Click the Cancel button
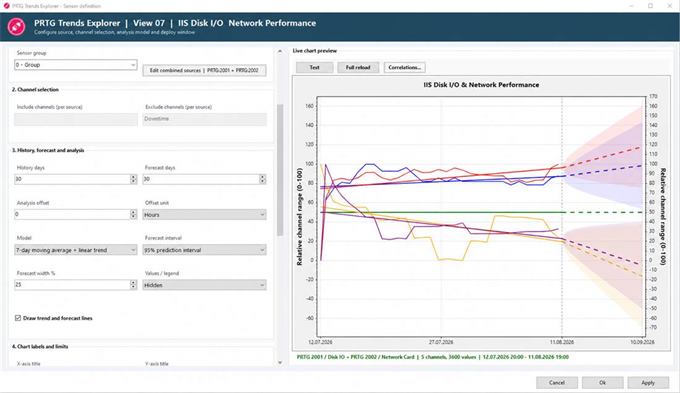Viewport: 680px width, 393px height. (x=557, y=383)
